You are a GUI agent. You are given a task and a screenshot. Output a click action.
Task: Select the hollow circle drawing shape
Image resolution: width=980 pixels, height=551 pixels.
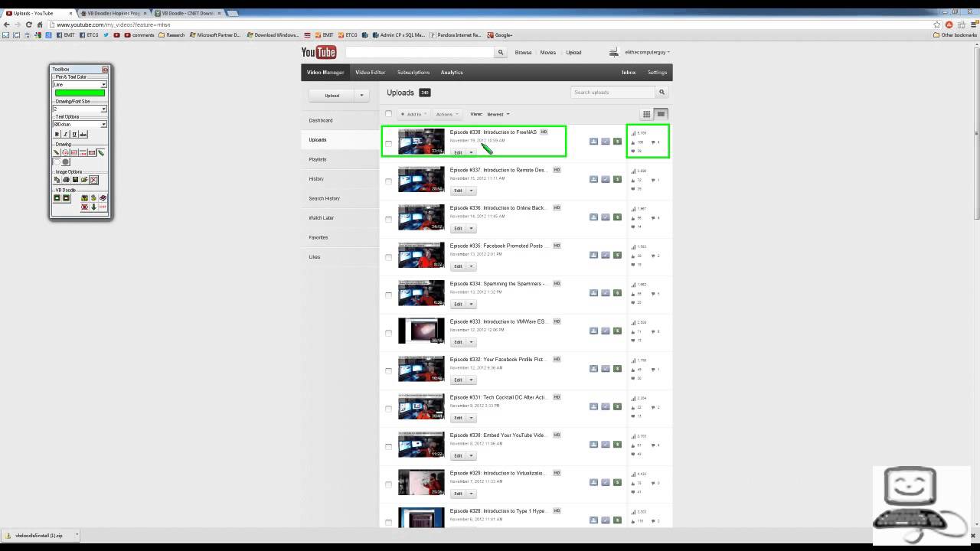coord(57,161)
